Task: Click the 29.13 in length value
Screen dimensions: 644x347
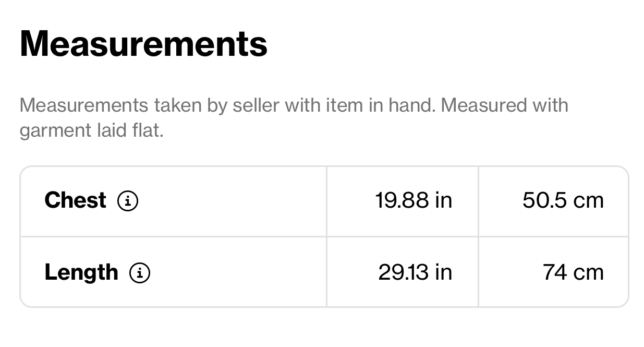Action: 415,272
